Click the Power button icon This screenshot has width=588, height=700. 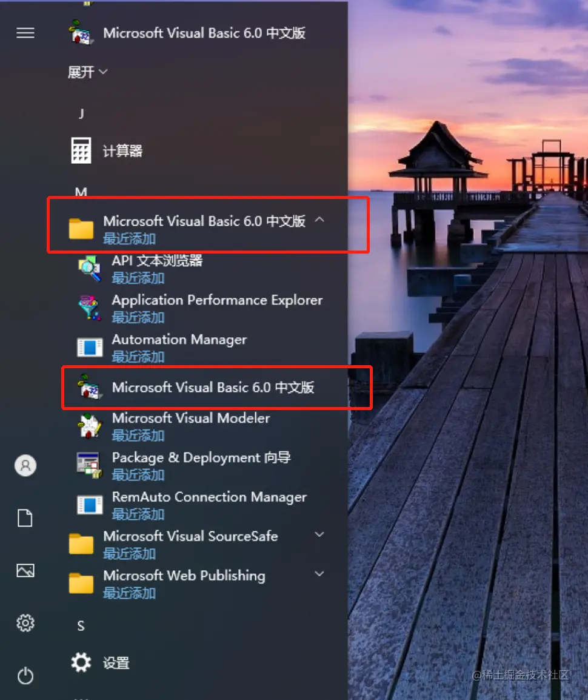coord(25,676)
